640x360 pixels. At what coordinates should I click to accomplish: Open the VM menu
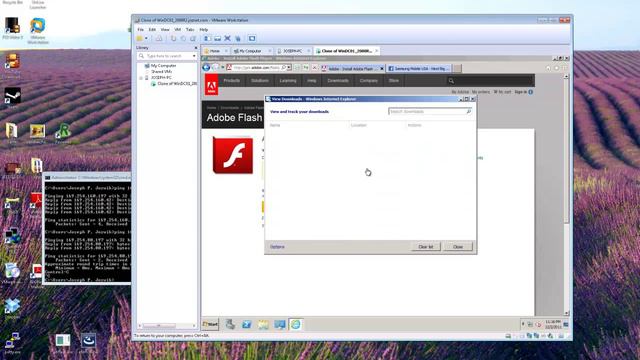click(x=178, y=30)
